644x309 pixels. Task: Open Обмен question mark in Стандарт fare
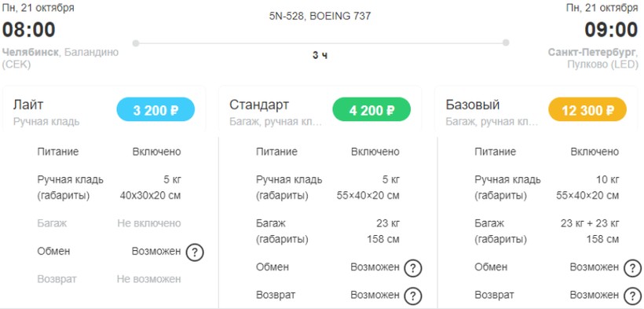coord(413,268)
